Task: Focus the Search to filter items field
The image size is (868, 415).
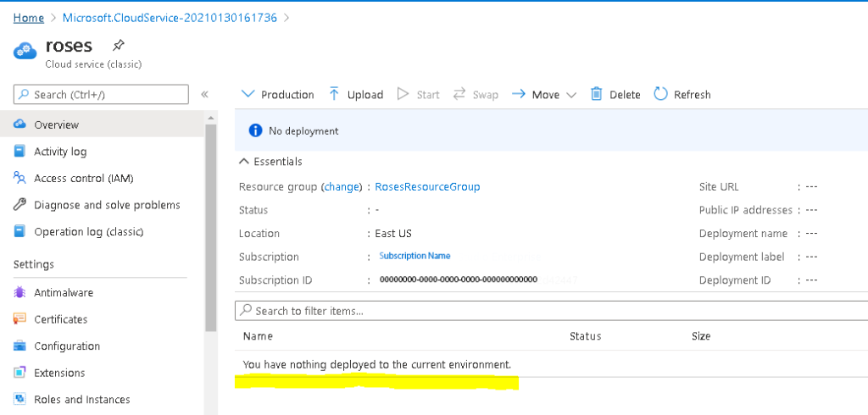Action: point(551,311)
